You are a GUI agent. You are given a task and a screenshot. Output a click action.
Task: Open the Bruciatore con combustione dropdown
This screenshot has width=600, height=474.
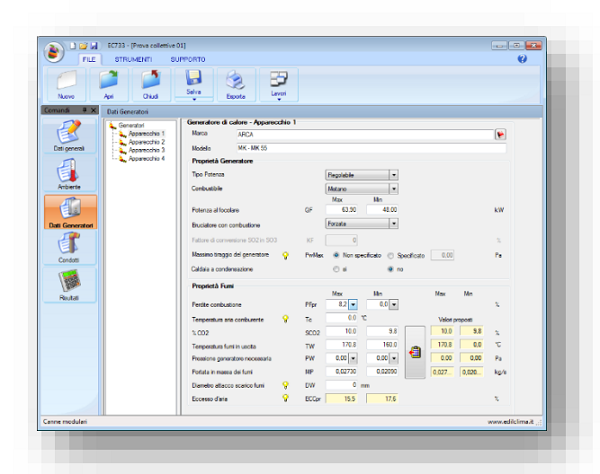[393, 225]
